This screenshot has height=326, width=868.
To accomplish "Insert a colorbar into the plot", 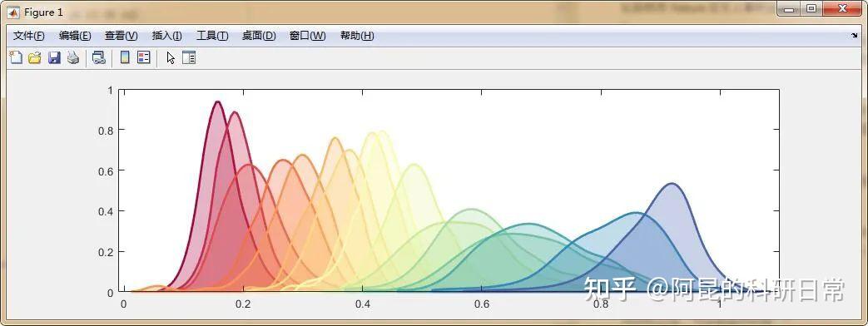I will click(x=125, y=57).
